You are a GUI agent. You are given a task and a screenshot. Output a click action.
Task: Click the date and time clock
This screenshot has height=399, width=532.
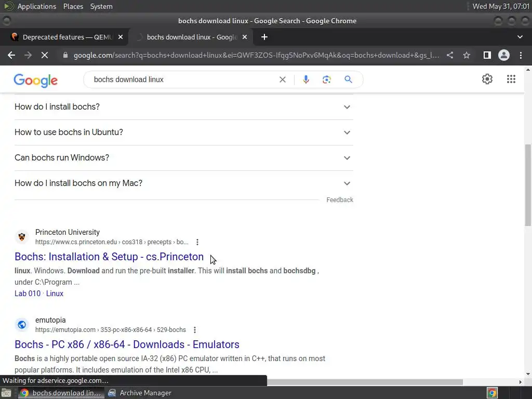[x=501, y=6]
